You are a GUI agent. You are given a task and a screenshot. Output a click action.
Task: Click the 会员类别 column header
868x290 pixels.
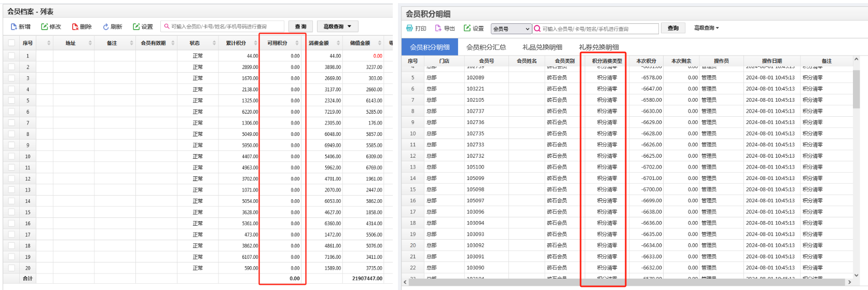click(x=564, y=61)
